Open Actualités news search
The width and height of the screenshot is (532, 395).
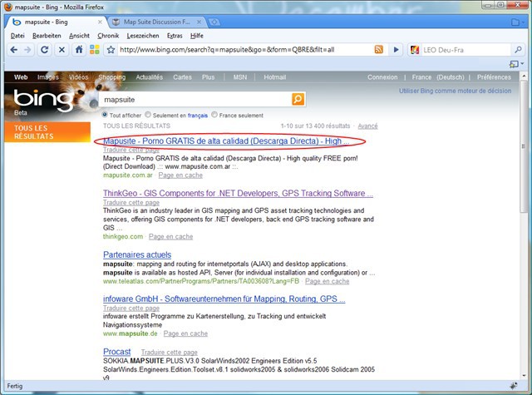click(x=150, y=77)
